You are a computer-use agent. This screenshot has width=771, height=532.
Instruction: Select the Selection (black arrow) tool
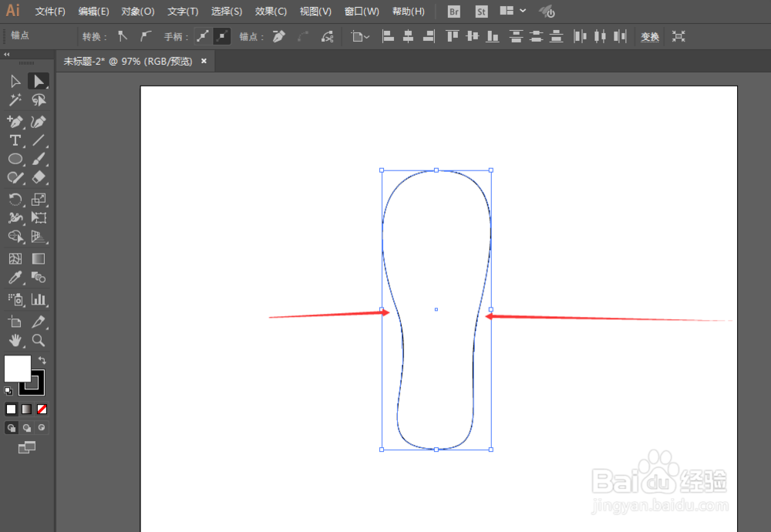(x=15, y=81)
